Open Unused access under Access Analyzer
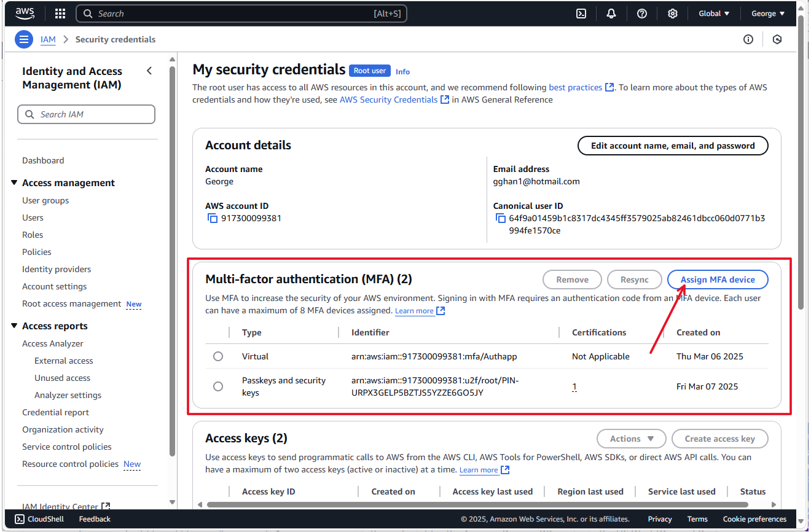 tap(62, 378)
